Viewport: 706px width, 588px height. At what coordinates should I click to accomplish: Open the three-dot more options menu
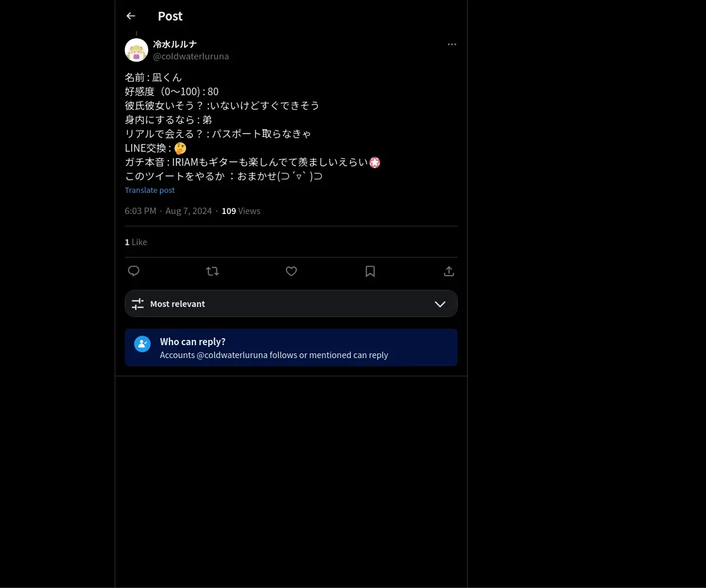click(x=452, y=44)
